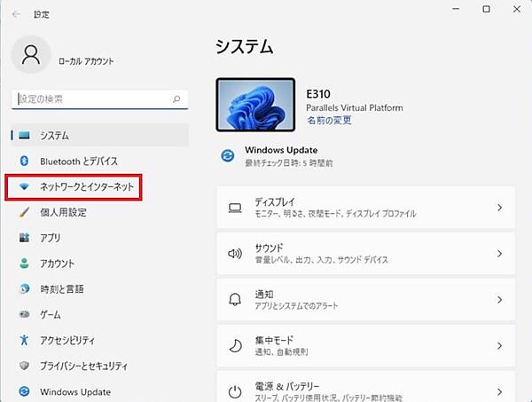Click the desktop wallpaper thumbnail of E310
Image resolution: width=532 pixels, height=402 pixels.
coord(255,105)
